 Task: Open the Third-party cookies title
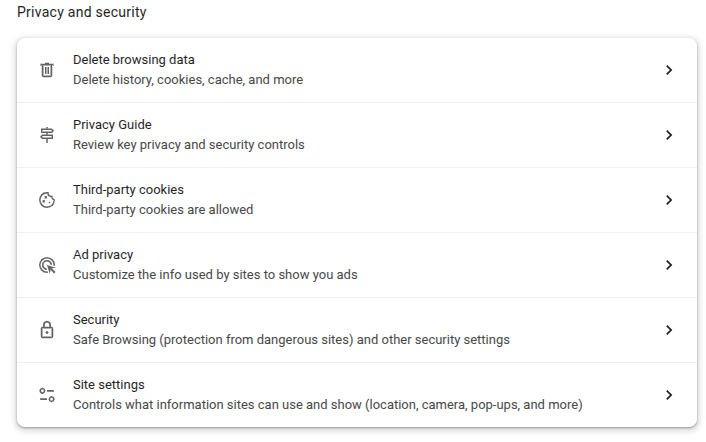click(x=128, y=190)
